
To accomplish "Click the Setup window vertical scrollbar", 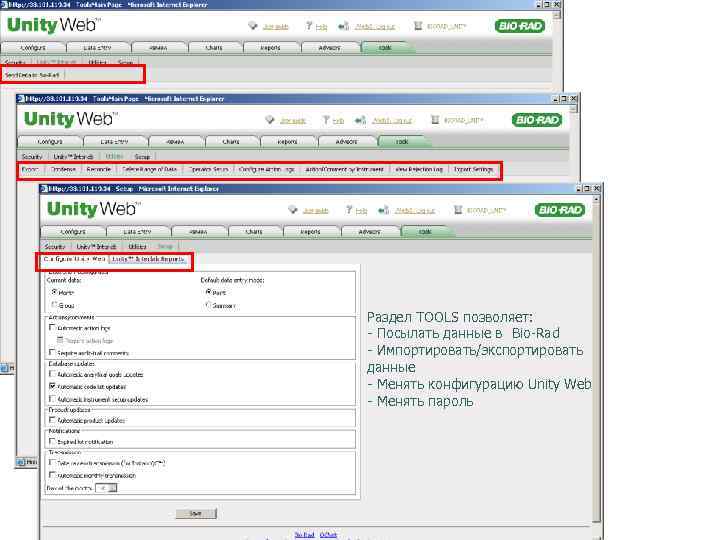I will [x=596, y=360].
